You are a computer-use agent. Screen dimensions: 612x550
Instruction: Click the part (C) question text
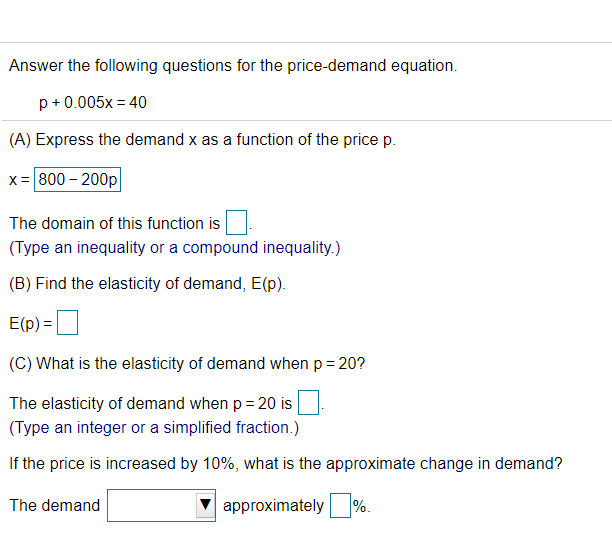click(x=187, y=364)
